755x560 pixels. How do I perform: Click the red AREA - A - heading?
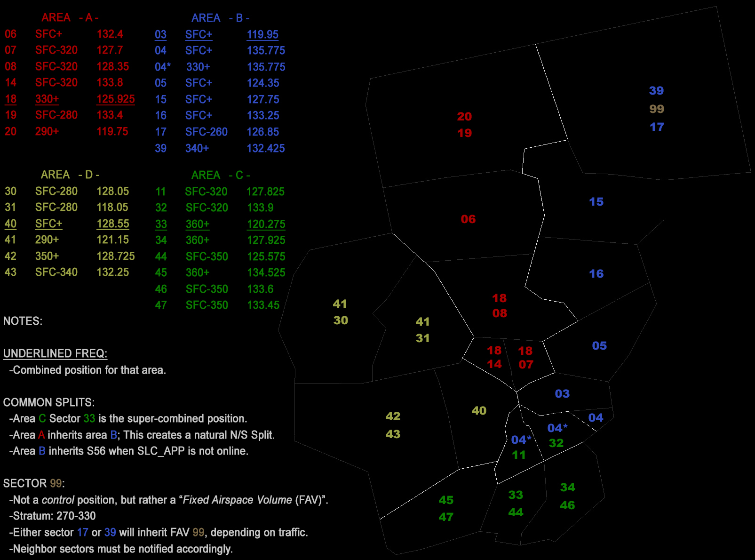(x=70, y=18)
